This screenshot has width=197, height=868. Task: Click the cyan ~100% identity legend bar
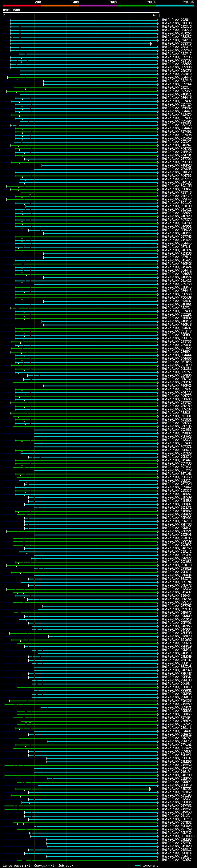pos(175,6)
